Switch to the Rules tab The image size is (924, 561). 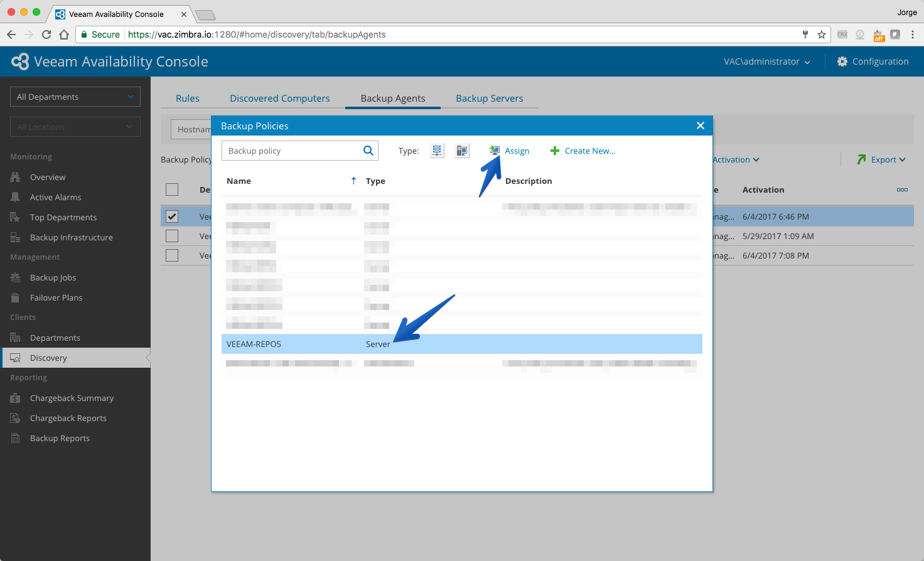[x=188, y=98]
